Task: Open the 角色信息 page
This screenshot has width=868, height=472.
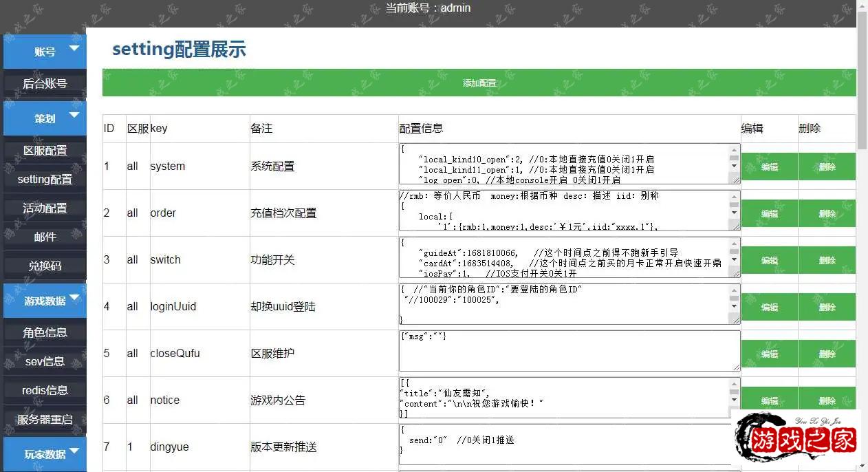Action: point(44,332)
